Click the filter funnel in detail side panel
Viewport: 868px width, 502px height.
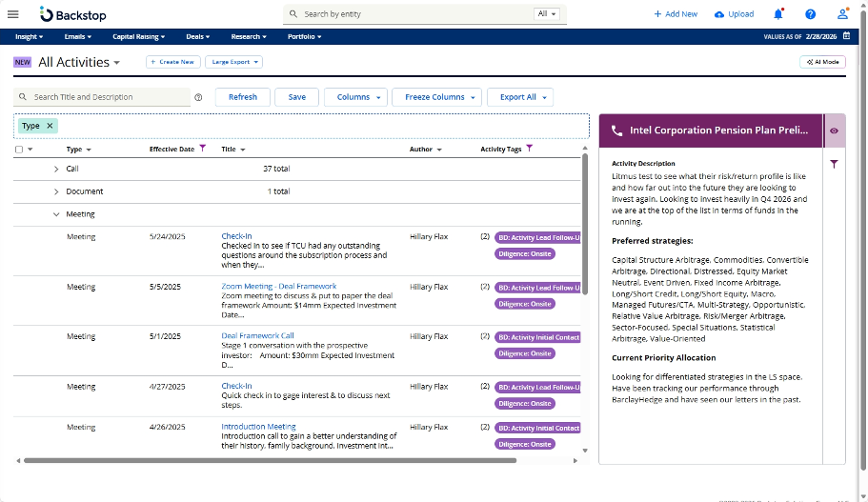(x=835, y=165)
